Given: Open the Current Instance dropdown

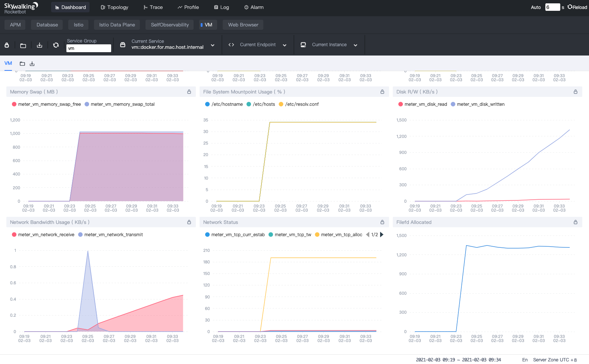Looking at the screenshot, I should tap(355, 45).
